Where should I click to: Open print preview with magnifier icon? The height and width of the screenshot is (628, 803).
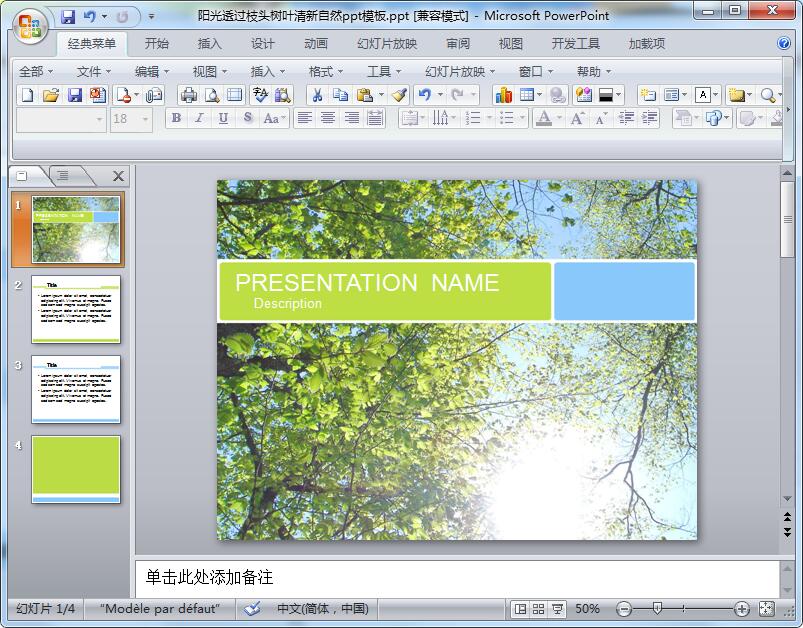pyautogui.click(x=212, y=95)
